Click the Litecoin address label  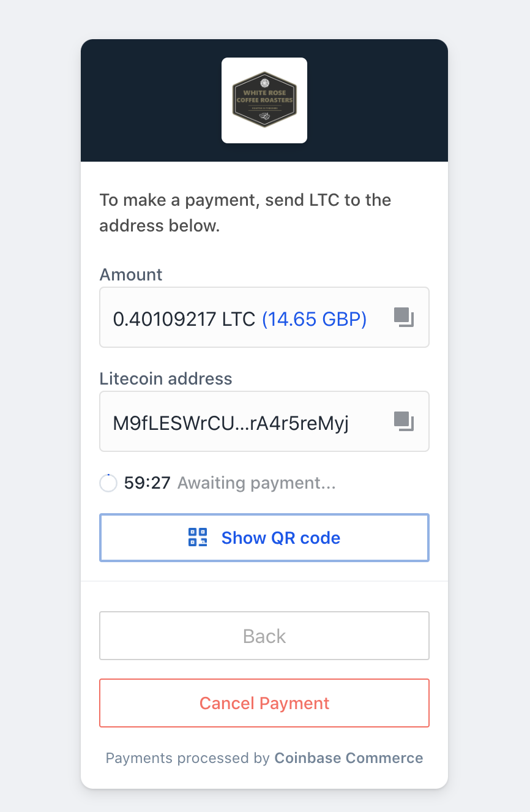pos(166,378)
